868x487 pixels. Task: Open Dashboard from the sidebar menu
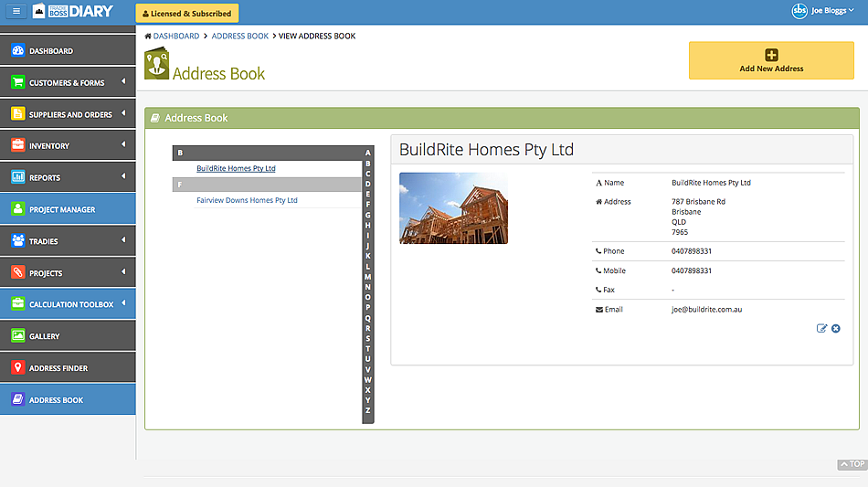tap(68, 50)
